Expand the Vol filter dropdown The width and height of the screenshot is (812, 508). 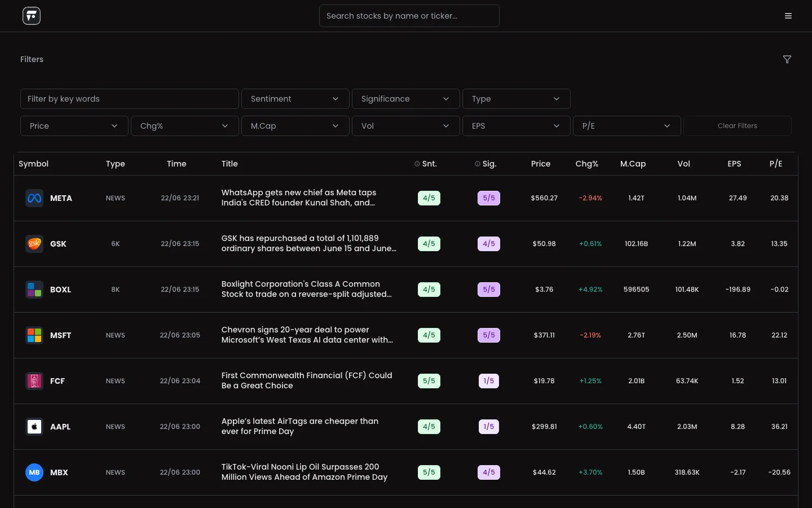click(406, 126)
